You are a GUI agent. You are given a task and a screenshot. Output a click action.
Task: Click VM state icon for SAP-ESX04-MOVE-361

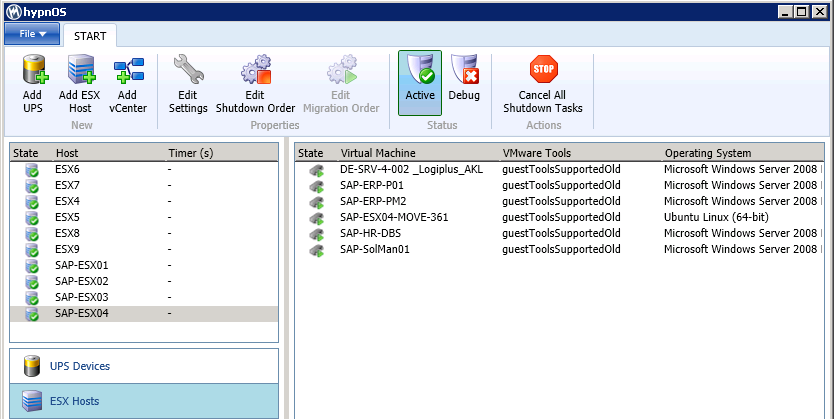317,219
